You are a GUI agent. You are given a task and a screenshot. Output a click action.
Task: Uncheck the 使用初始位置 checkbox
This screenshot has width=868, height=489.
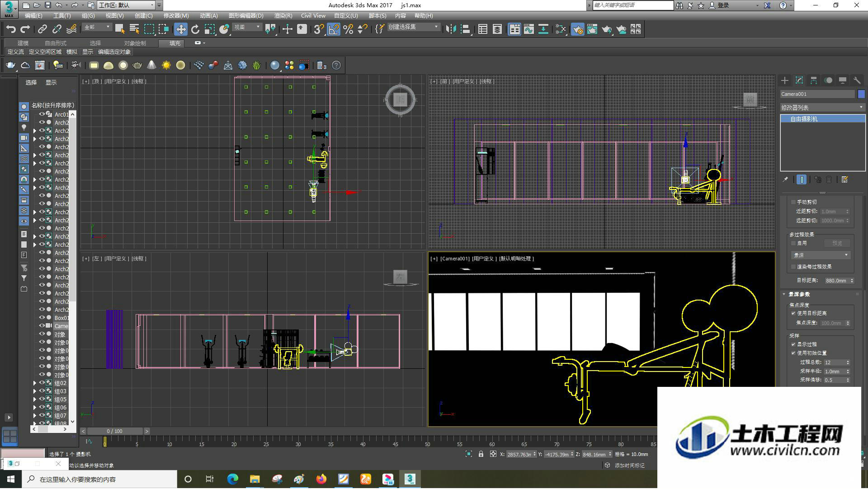[x=793, y=353]
